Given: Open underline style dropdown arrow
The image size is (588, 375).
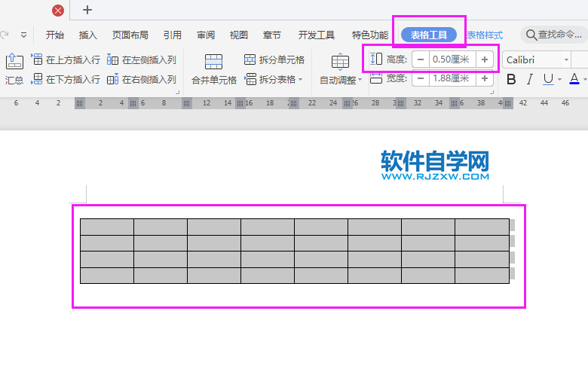Looking at the screenshot, I should pos(559,79).
